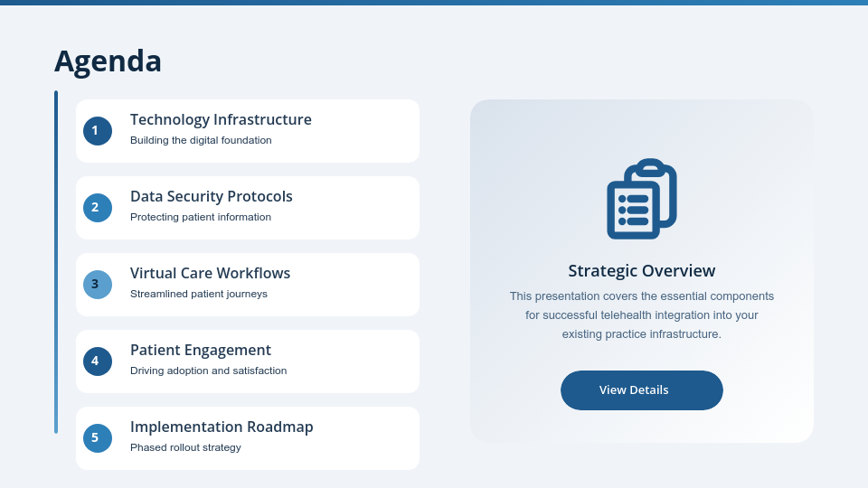Click the number 3 circle badge
Screen dimensions: 868x488
(98, 285)
